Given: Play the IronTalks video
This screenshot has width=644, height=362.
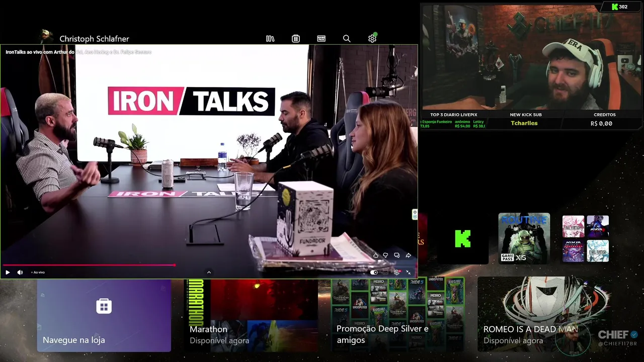Looking at the screenshot, I should tap(8, 272).
